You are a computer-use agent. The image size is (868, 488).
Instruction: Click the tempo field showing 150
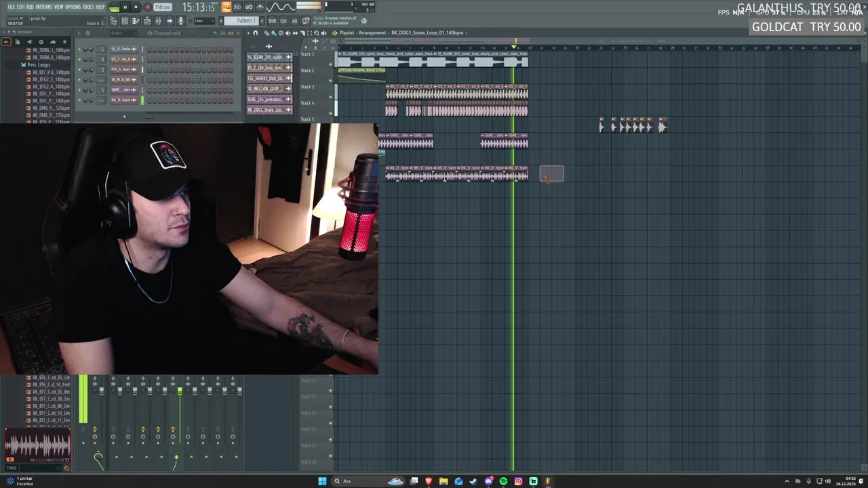click(x=163, y=7)
